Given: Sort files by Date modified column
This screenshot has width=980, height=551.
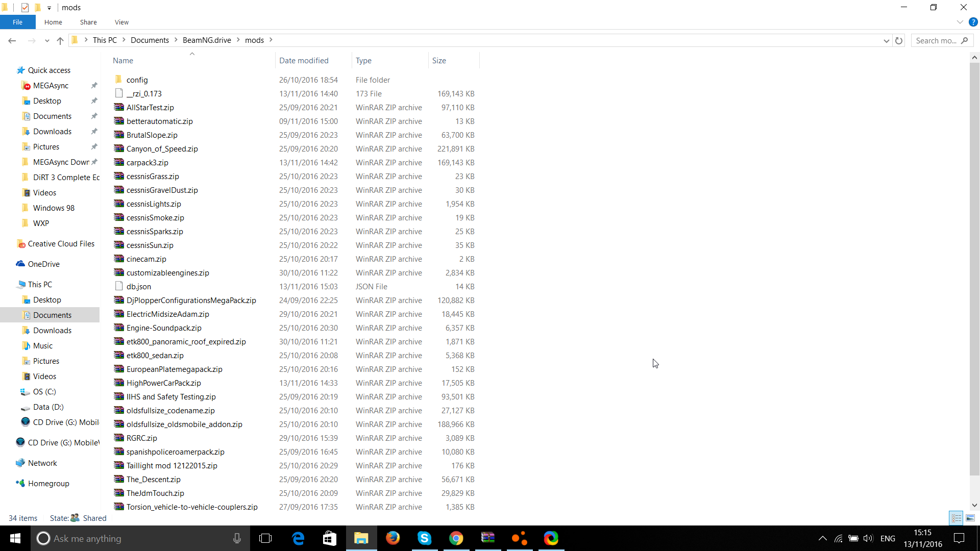Looking at the screenshot, I should [304, 60].
